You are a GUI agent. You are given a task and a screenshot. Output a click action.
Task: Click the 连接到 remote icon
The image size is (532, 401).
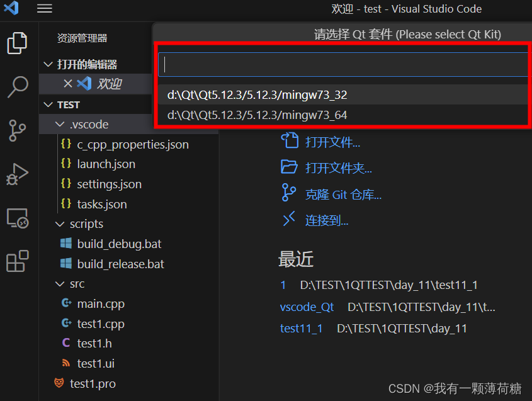pos(289,219)
